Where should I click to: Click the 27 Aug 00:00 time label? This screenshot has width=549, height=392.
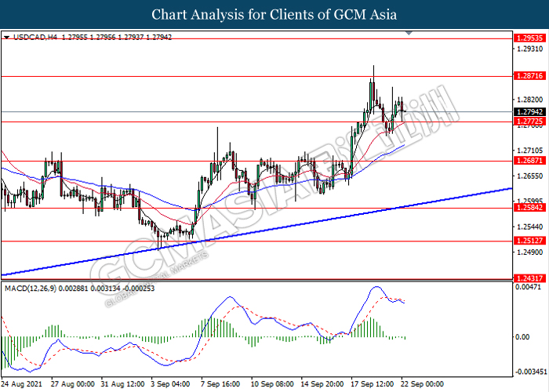[x=73, y=384]
